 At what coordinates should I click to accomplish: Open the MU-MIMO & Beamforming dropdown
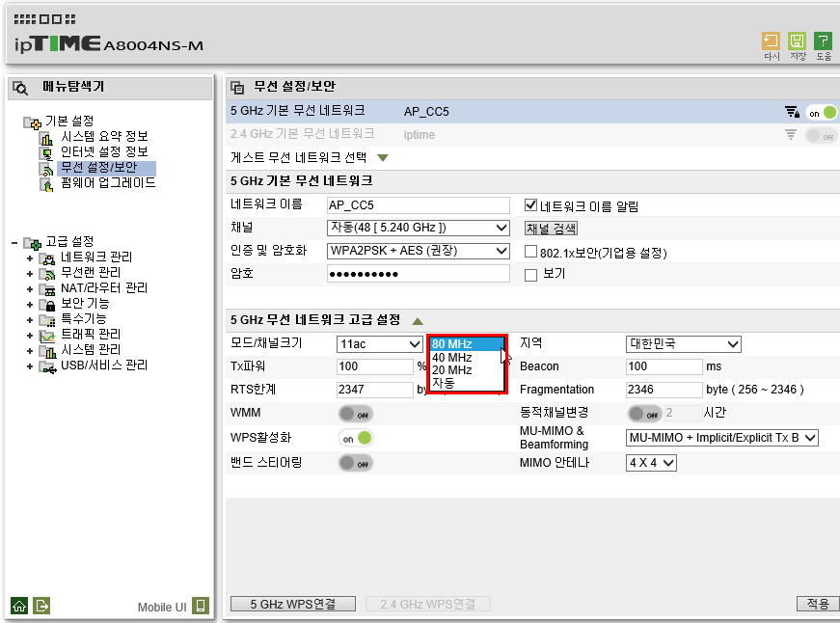click(721, 438)
